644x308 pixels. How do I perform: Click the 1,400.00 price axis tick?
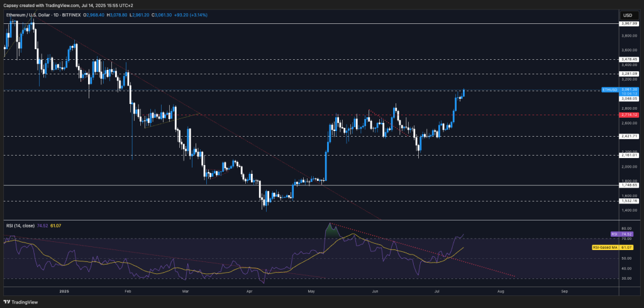(630, 210)
